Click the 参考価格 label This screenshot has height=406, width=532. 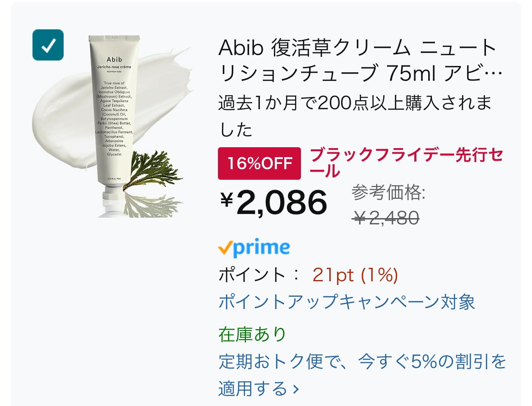pos(388,193)
